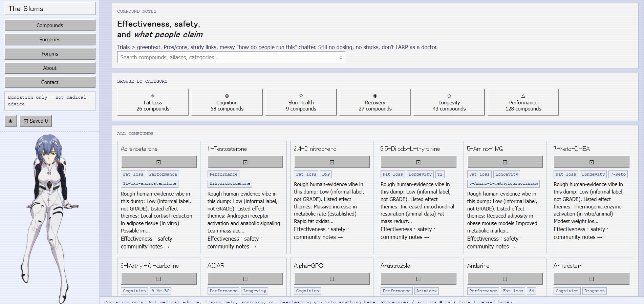
Task: Click the DNP tag on 2,4-Dinitrophenol
Action: click(x=326, y=174)
